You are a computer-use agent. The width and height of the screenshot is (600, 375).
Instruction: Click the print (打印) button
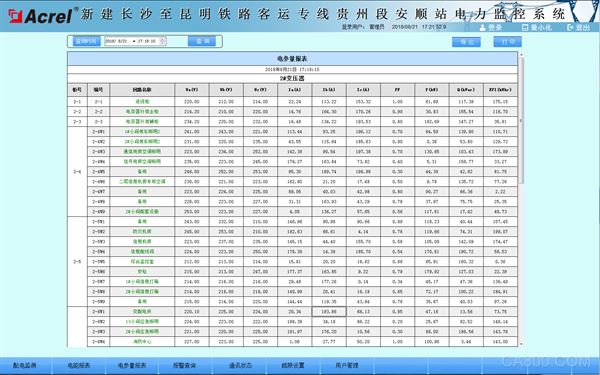tap(507, 42)
